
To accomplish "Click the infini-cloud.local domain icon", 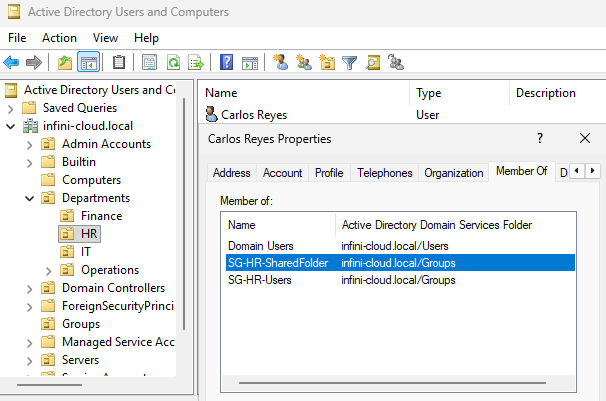I will tap(31, 126).
